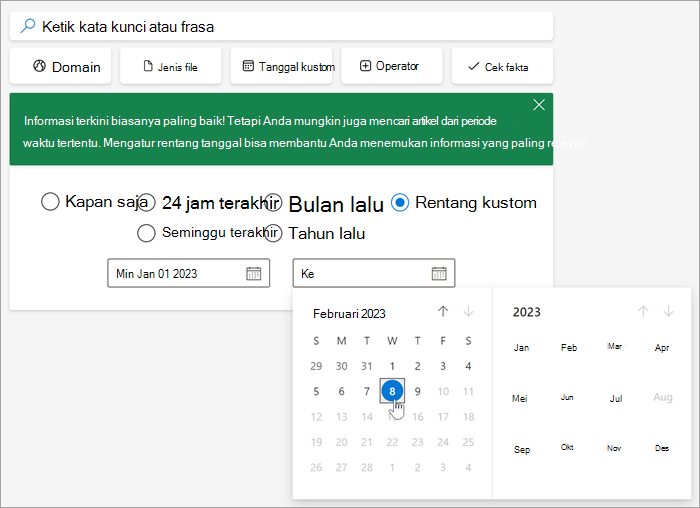700x508 pixels.
Task: Pick February 6 in the calendar
Action: tap(342, 391)
